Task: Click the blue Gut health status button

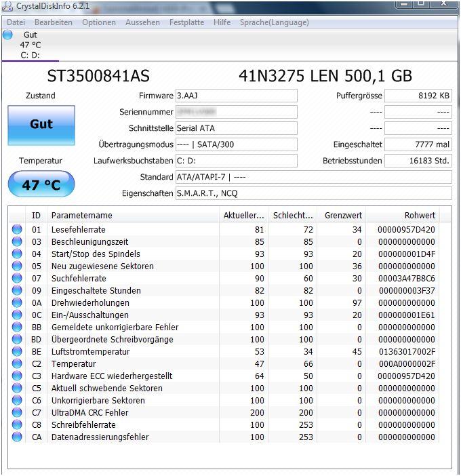Action: [x=41, y=125]
